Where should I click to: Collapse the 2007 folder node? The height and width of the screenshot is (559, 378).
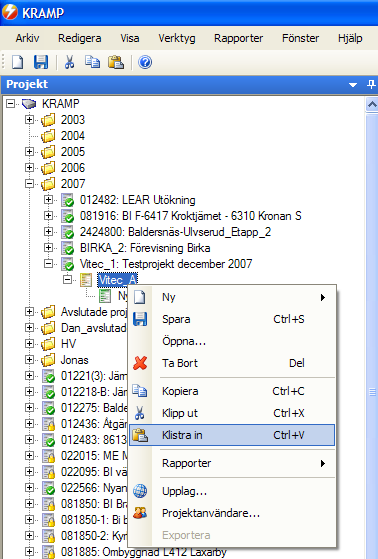29,184
